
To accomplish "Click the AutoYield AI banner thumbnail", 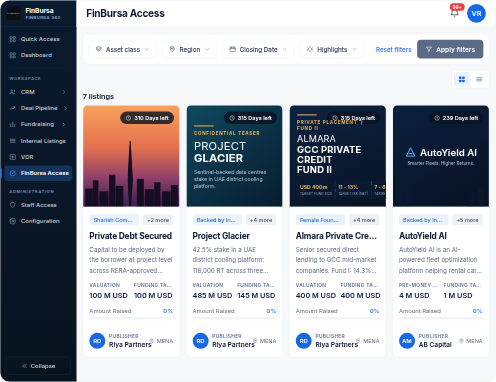I will point(441,156).
